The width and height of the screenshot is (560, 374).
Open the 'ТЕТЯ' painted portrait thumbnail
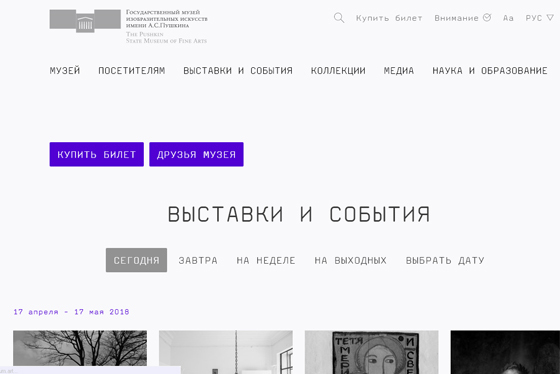click(371, 352)
